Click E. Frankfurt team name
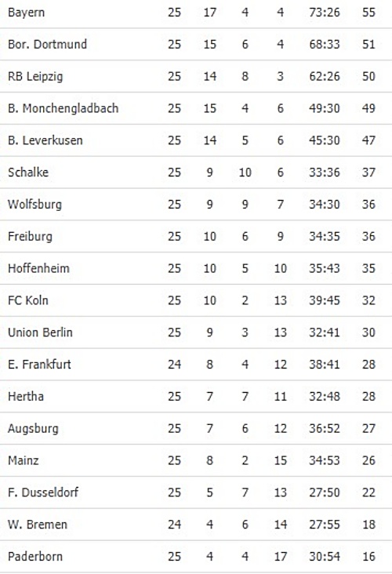 39,365
